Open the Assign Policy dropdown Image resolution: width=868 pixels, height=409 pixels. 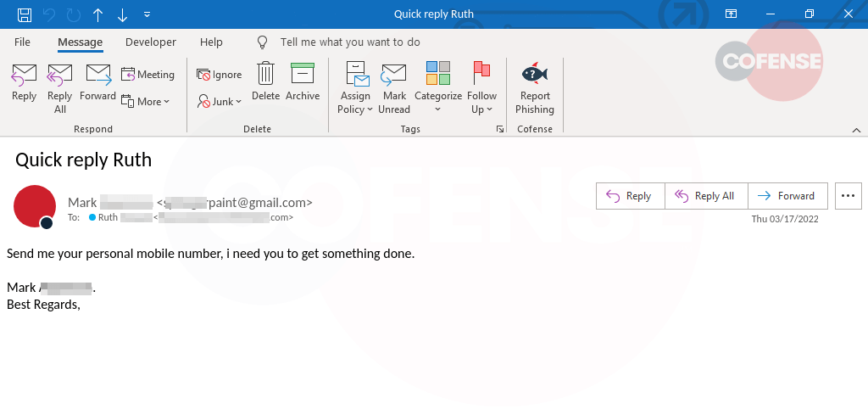point(355,88)
